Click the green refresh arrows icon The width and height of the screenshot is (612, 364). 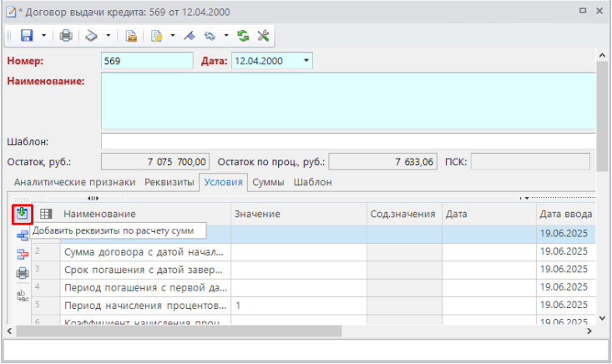pyautogui.click(x=243, y=36)
